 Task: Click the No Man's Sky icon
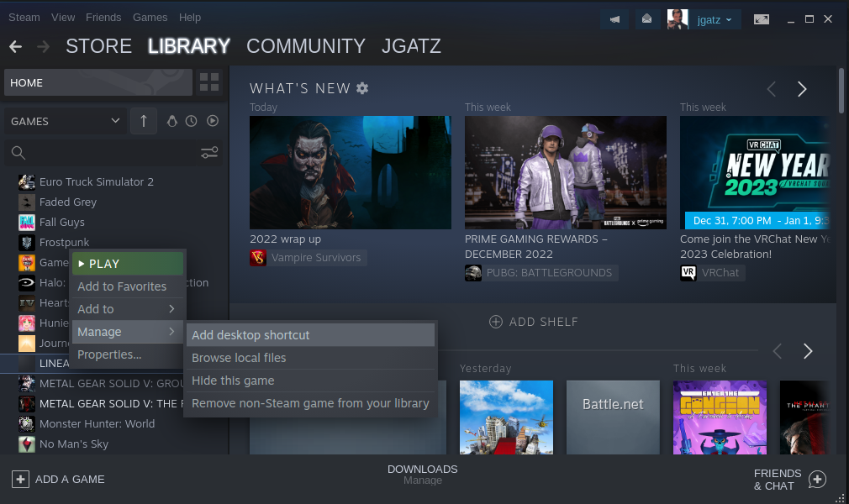27,444
